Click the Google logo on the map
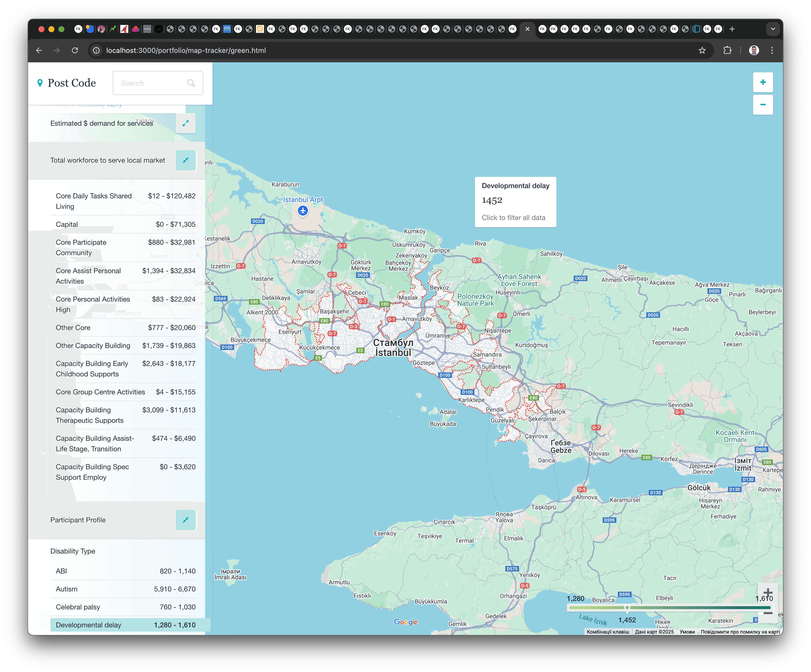 pos(405,622)
